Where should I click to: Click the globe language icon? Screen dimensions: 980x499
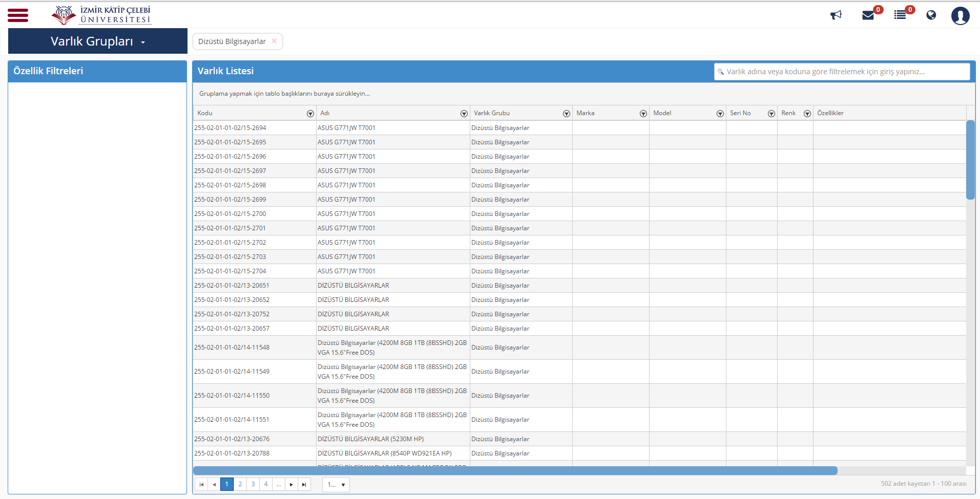[931, 15]
